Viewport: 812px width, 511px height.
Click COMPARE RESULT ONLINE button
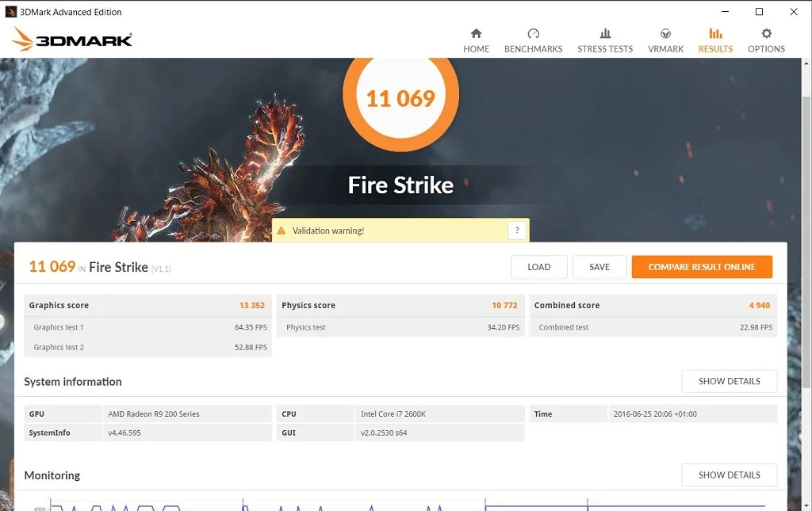(x=702, y=267)
